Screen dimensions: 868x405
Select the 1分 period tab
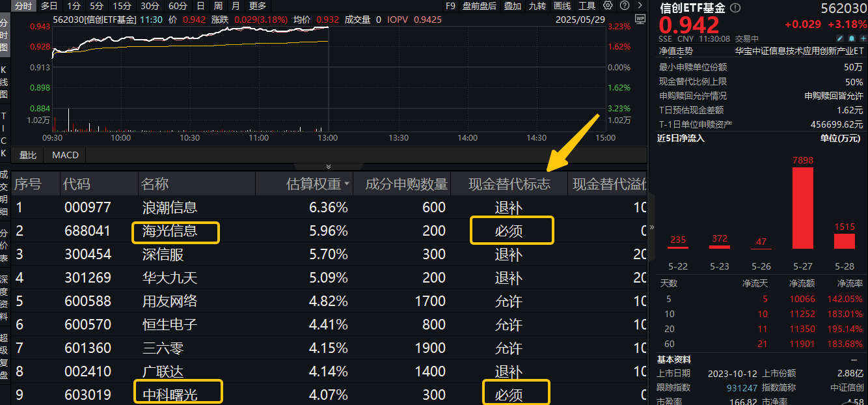coord(74,6)
